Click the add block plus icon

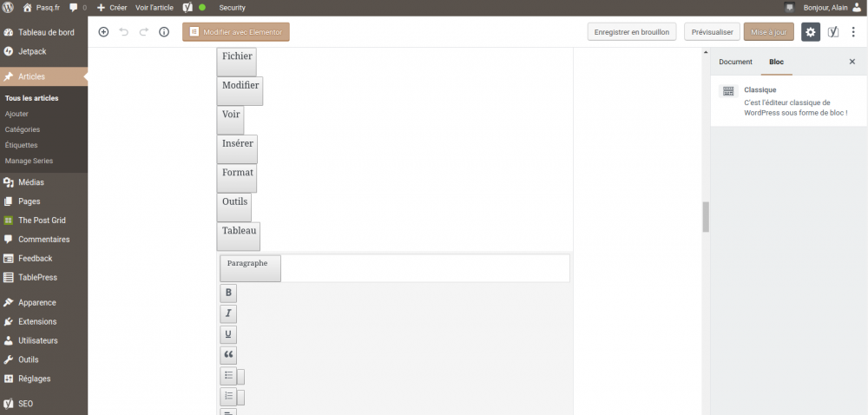click(x=103, y=32)
